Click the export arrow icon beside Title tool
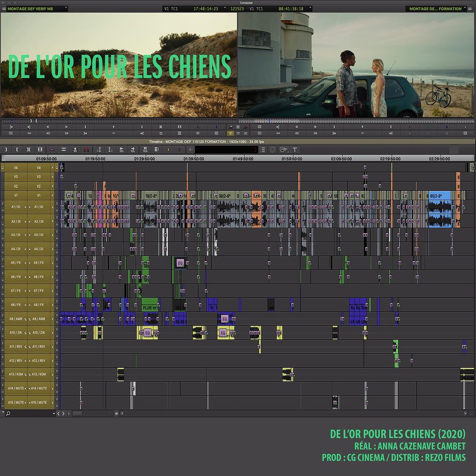This screenshot has width=476, height=476. 283,149
